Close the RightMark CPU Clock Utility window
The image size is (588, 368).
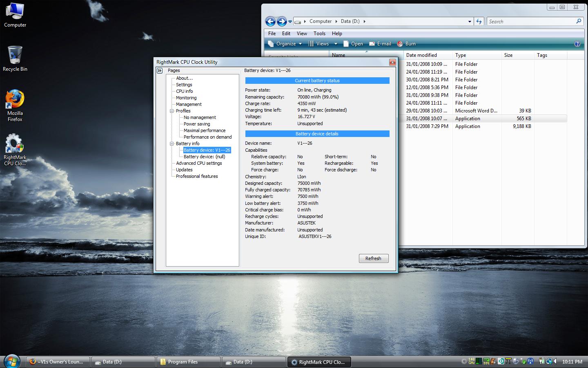point(392,62)
